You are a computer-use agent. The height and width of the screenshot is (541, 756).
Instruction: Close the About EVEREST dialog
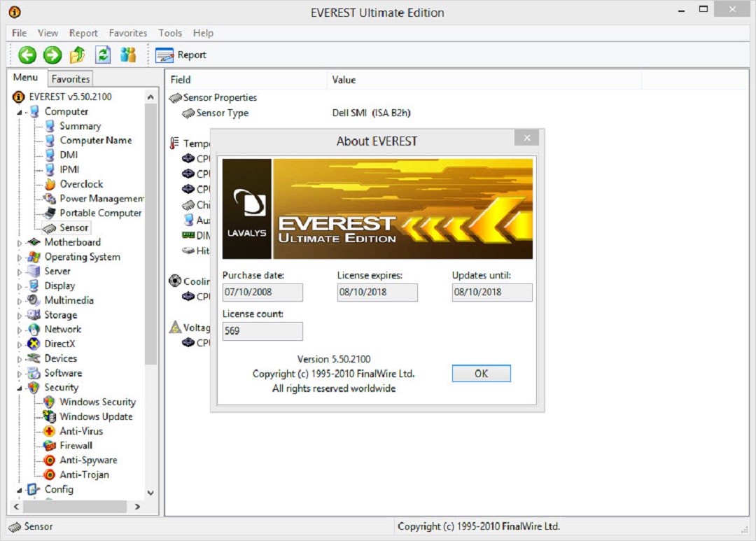526,138
